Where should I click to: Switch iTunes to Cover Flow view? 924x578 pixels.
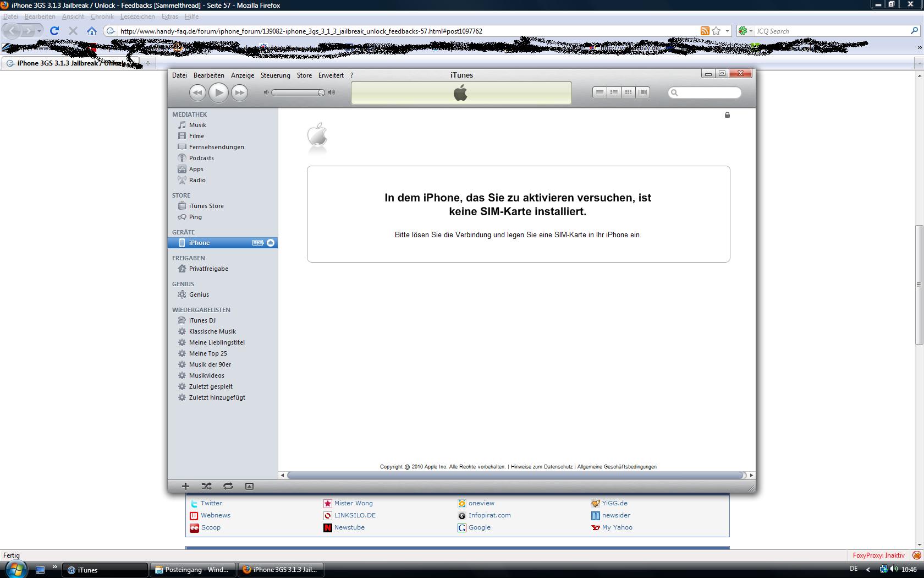click(x=642, y=92)
